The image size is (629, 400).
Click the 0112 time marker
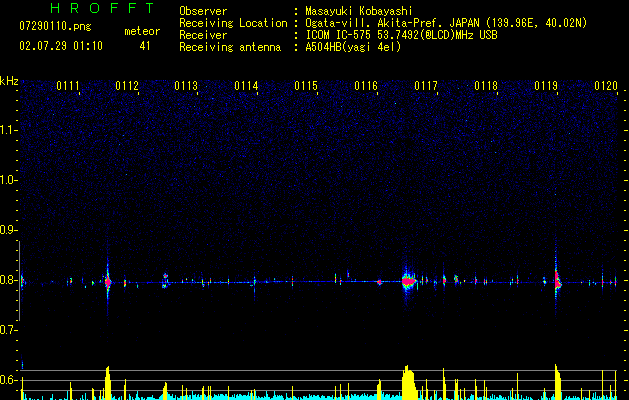pyautogui.click(x=127, y=85)
